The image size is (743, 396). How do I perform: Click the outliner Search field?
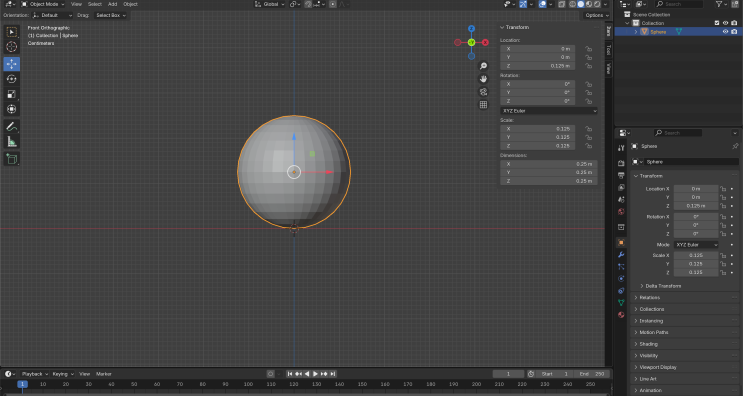[680, 4]
